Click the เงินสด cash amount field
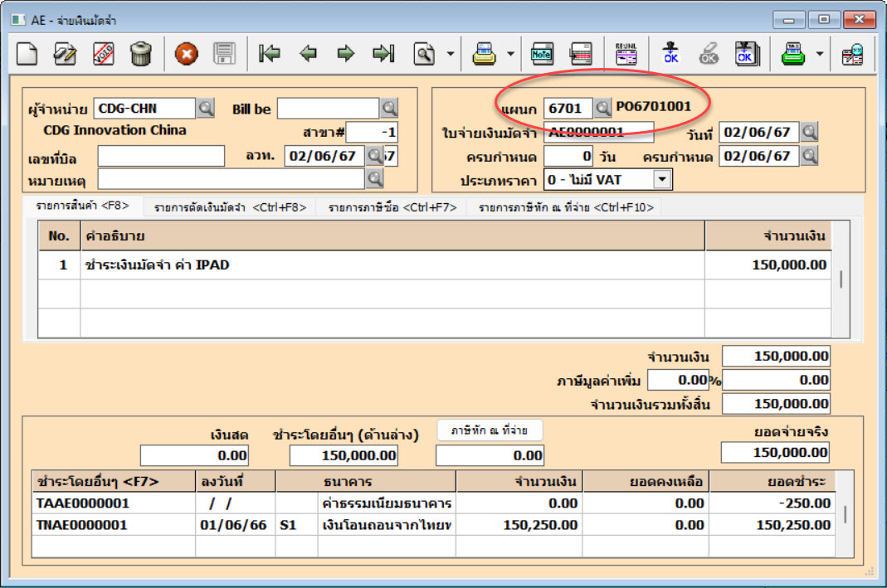The width and height of the screenshot is (887, 588). click(x=194, y=455)
